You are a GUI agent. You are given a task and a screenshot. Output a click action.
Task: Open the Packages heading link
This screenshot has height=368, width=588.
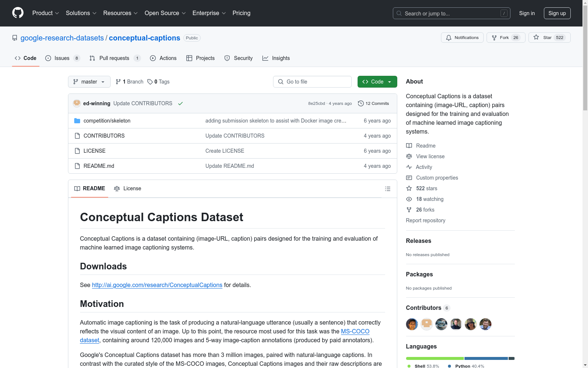(419, 274)
